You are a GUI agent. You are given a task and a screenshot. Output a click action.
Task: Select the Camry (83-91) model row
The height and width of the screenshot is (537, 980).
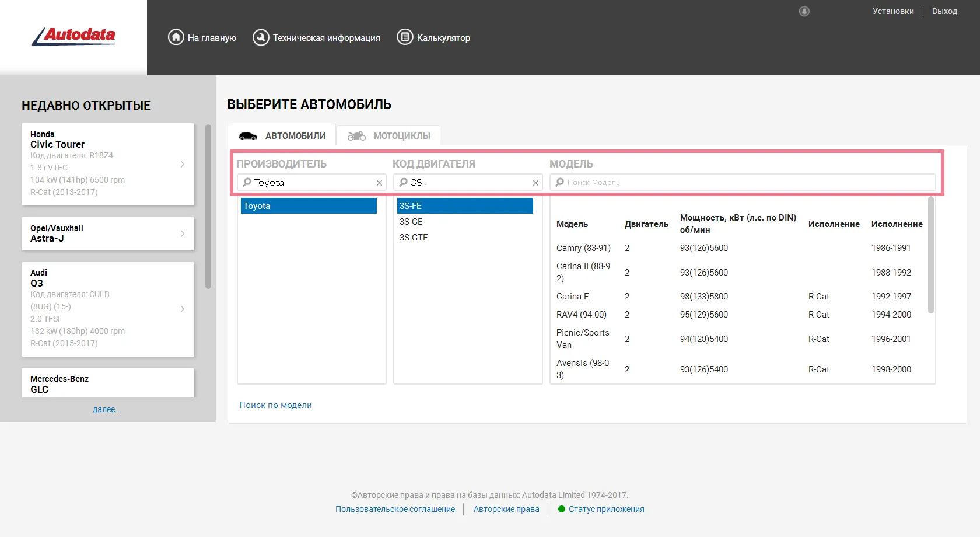tap(740, 248)
